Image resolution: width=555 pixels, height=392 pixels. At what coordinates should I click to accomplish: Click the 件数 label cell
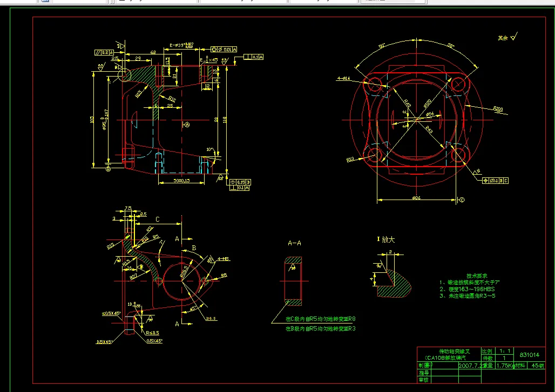[x=488, y=358]
